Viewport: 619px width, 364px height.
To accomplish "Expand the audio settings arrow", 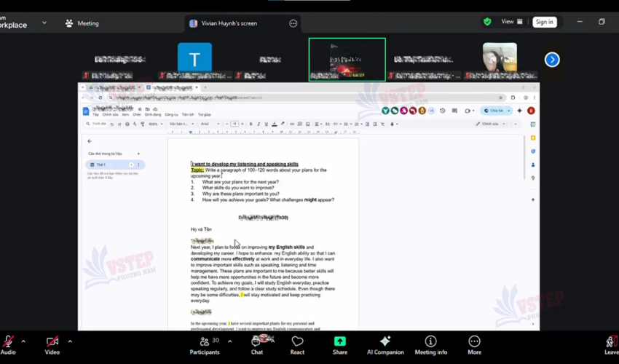I will 23,341.
